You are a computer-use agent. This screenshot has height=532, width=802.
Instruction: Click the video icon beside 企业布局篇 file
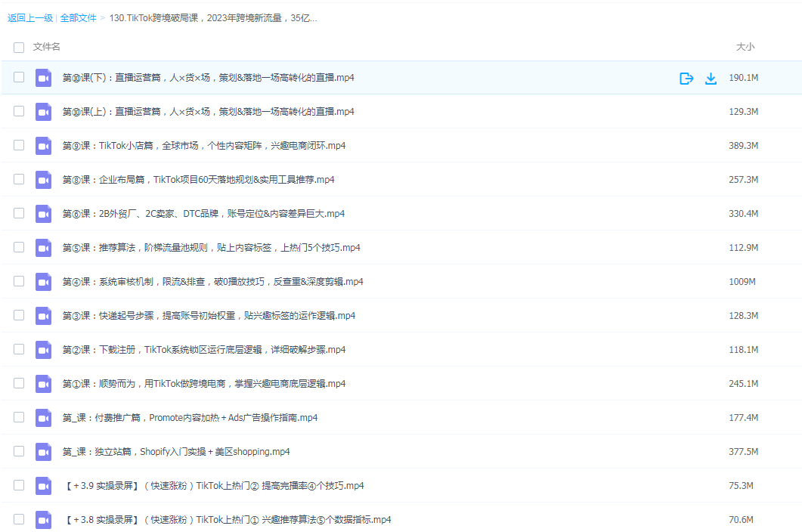(43, 180)
